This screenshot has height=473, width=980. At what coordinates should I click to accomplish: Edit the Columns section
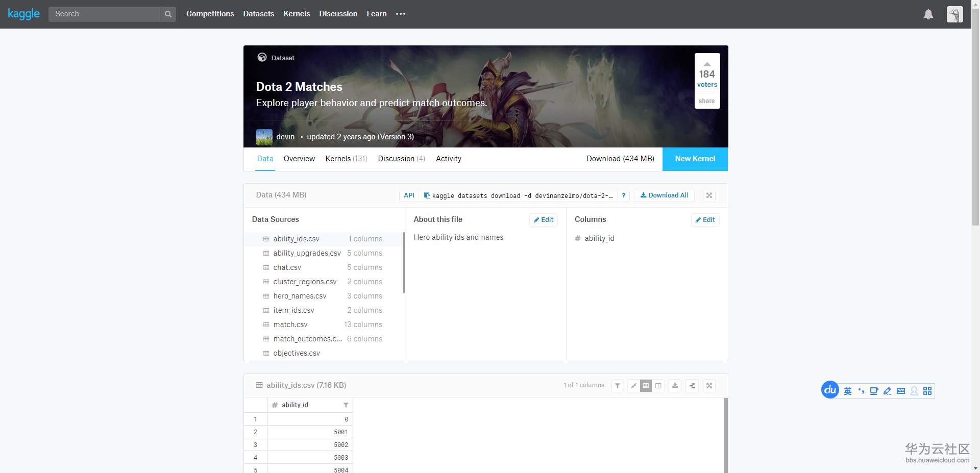[705, 220]
